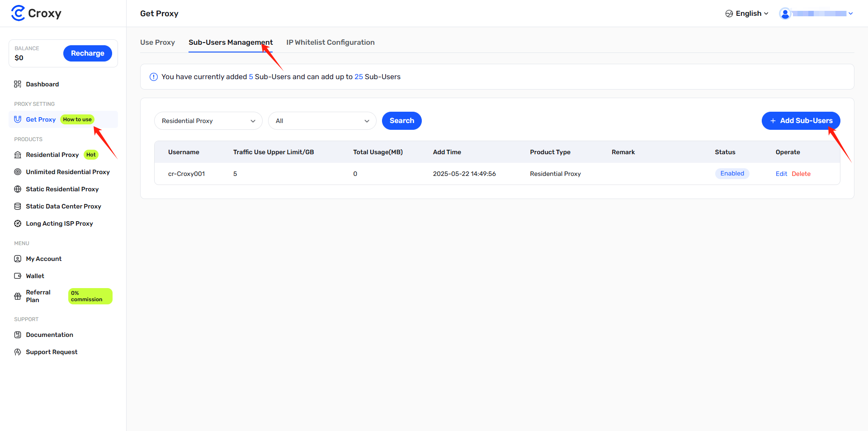Click Unlimited Residential Proxy circle icon
The width and height of the screenshot is (868, 431).
[18, 172]
